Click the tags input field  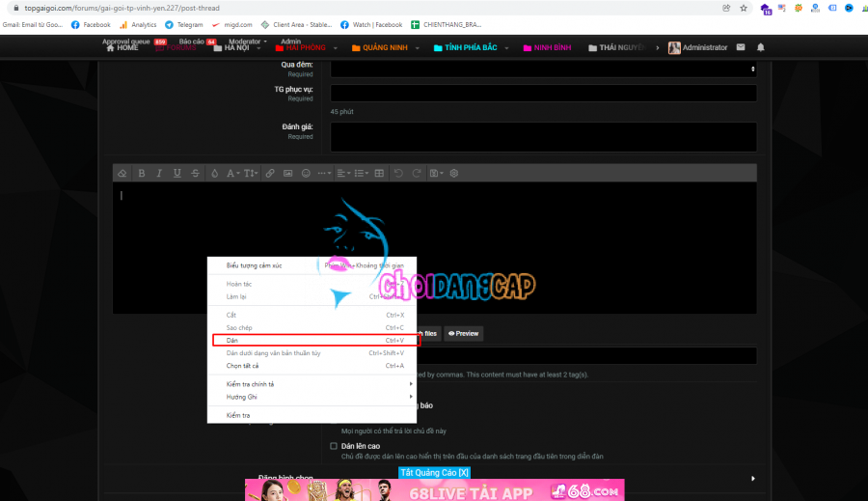(586, 356)
